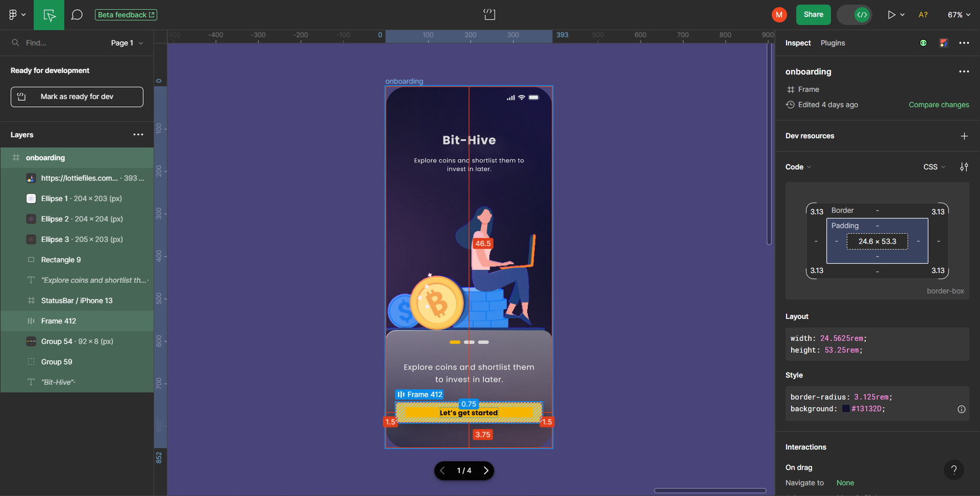Go to next frame with the pagination arrow
This screenshot has width=980, height=496.
point(485,470)
